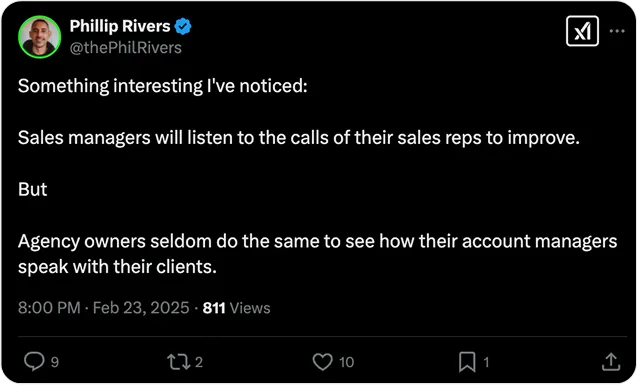Open the Grok explain-post icon
Screen dimensions: 637x385
pos(582,31)
